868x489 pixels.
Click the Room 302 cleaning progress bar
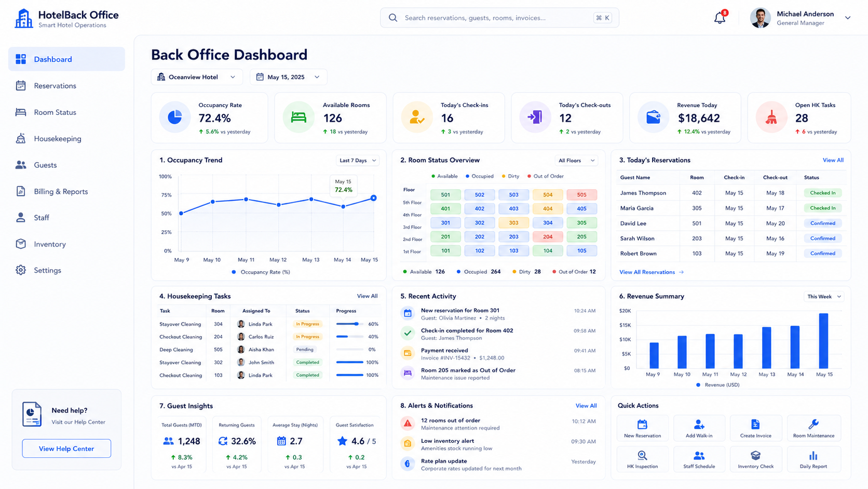tap(349, 362)
